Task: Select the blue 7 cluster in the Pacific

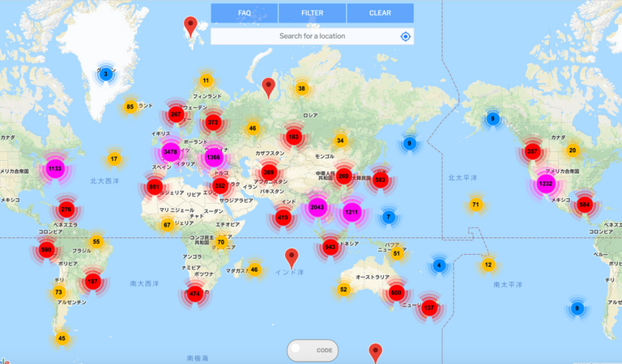Action: pos(389,217)
